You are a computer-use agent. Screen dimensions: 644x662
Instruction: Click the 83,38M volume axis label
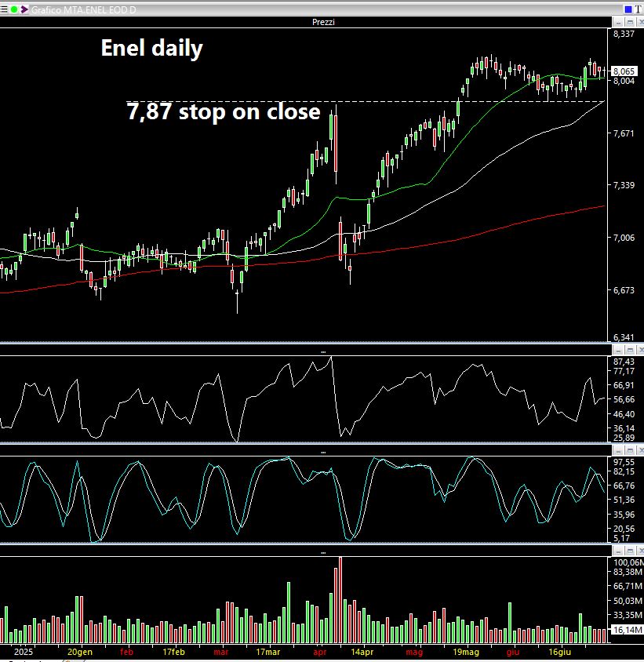(628, 572)
